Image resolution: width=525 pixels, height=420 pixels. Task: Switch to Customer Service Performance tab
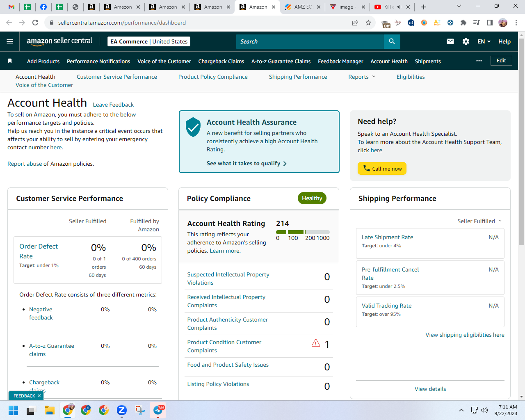click(x=117, y=77)
